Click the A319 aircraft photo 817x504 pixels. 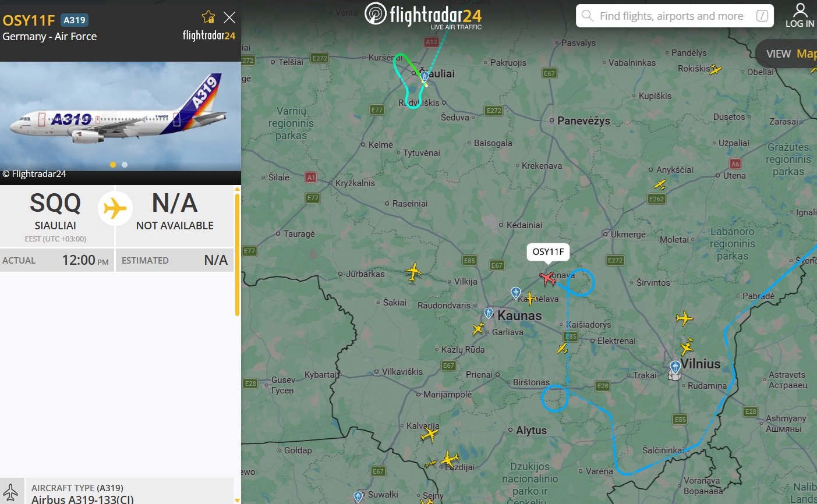(121, 116)
